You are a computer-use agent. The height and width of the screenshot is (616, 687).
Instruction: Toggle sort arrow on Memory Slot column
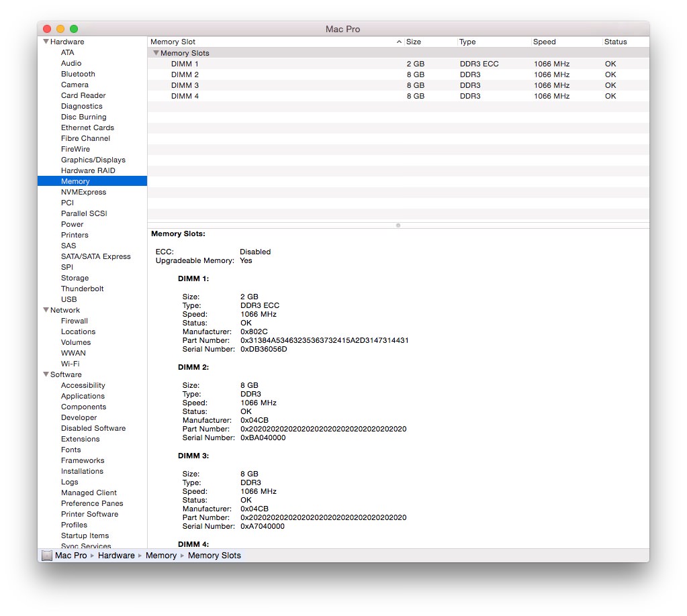point(399,42)
